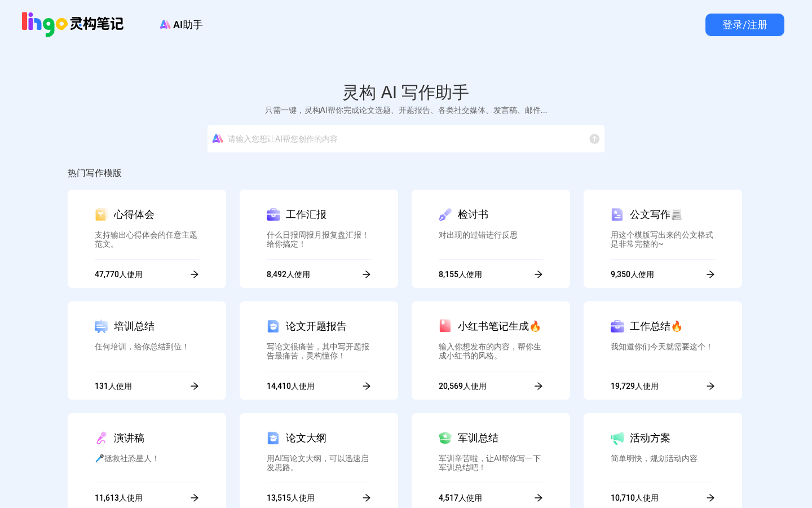Click the send arrow in the prompt box
Screen dimensions: 812x508
click(x=594, y=139)
